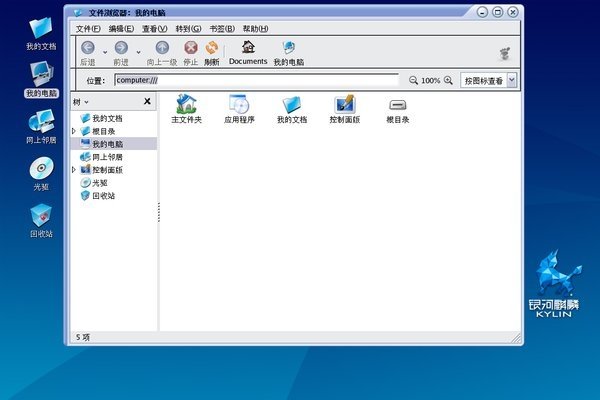This screenshot has width=600, height=400.
Task: Click 我的电脑 toolbar icon
Action: (x=289, y=53)
